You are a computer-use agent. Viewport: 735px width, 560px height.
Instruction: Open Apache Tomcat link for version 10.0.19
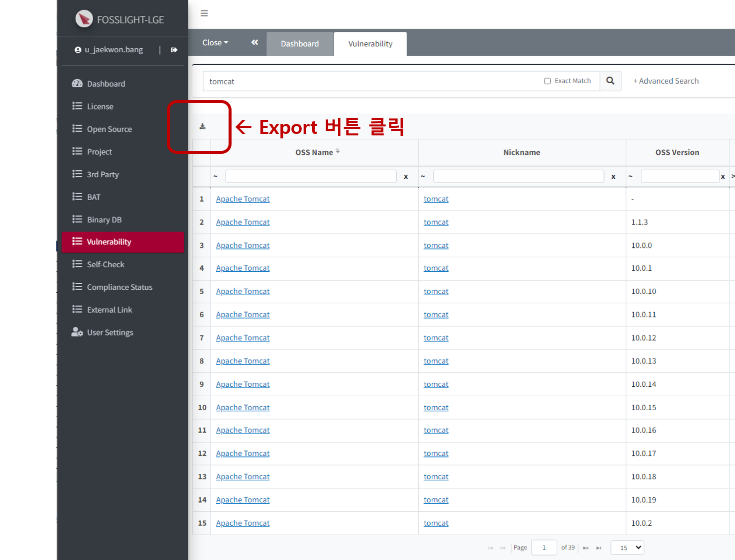click(x=243, y=500)
